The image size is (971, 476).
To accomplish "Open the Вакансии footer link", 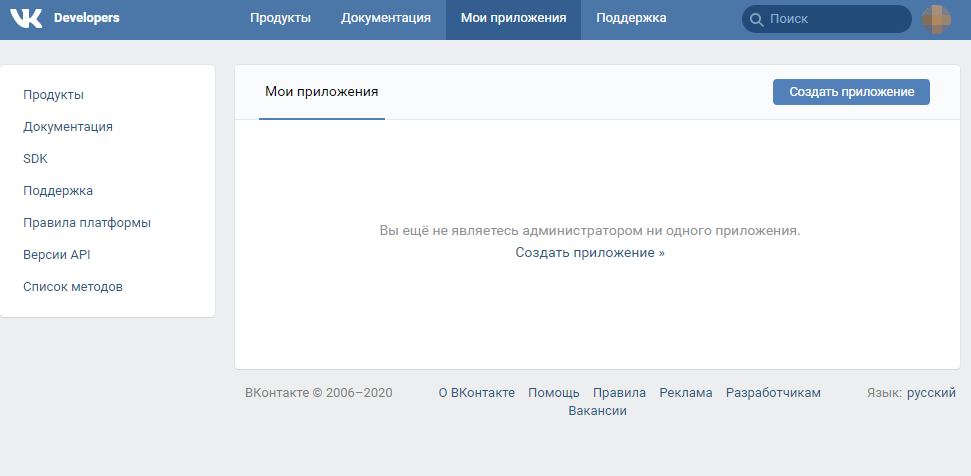I will 597,411.
